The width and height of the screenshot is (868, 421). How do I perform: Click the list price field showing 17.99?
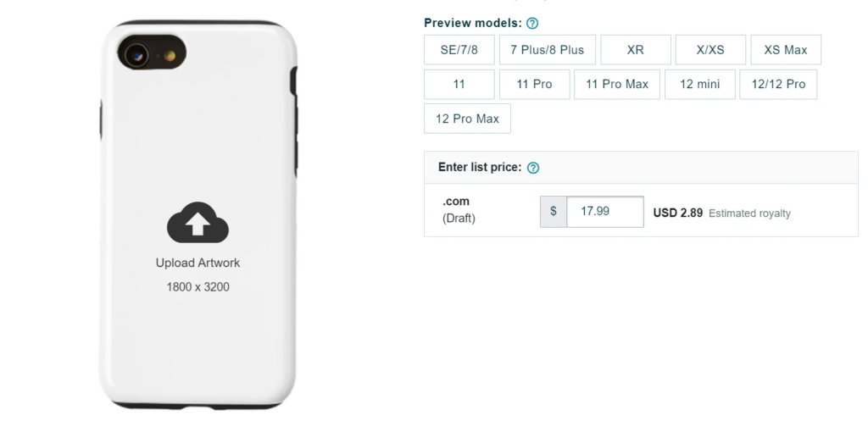(605, 211)
